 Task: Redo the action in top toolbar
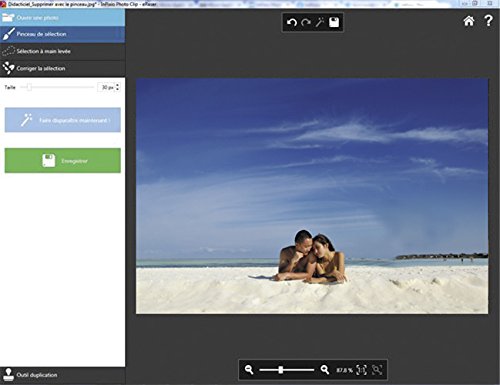[306, 22]
